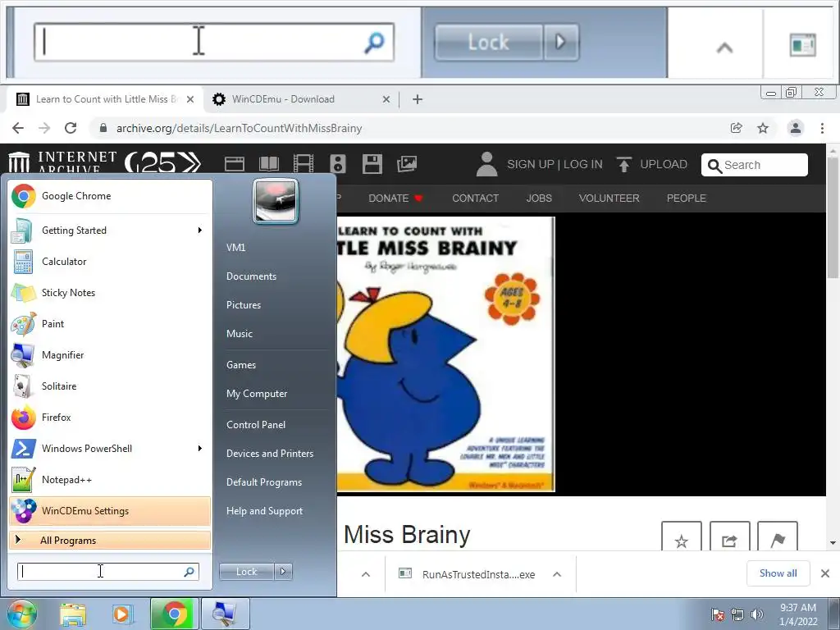Click the Start menu search magnifier icon
This screenshot has height=630, width=840.
189,572
